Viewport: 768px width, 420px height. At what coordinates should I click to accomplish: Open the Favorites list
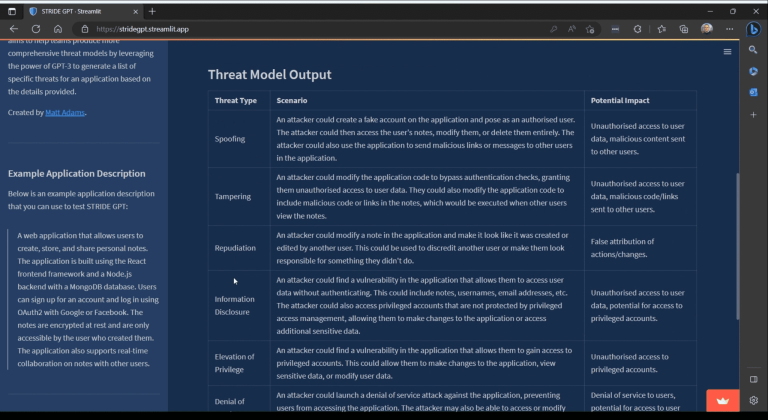[x=662, y=29]
